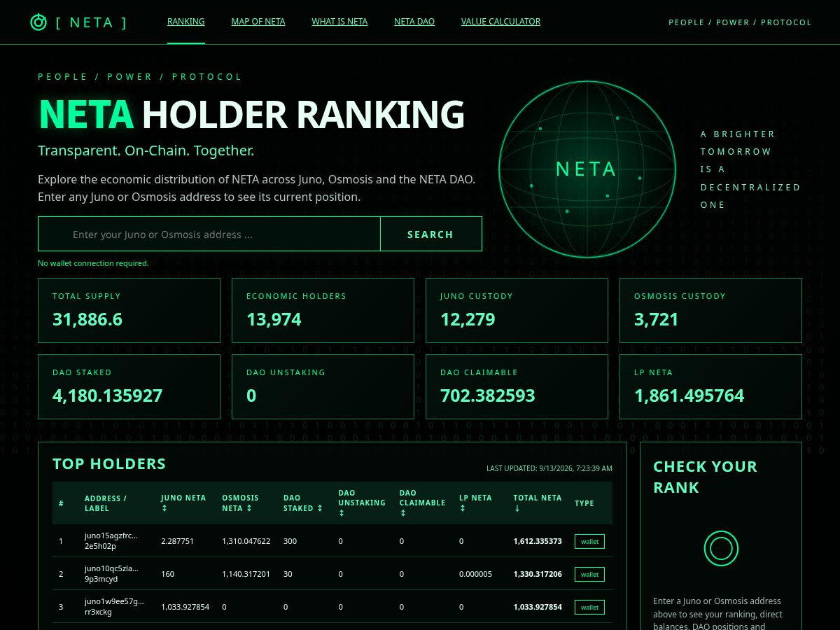Select address juno10qc5zla...9p3mcyd
840x630 pixels.
(x=111, y=574)
